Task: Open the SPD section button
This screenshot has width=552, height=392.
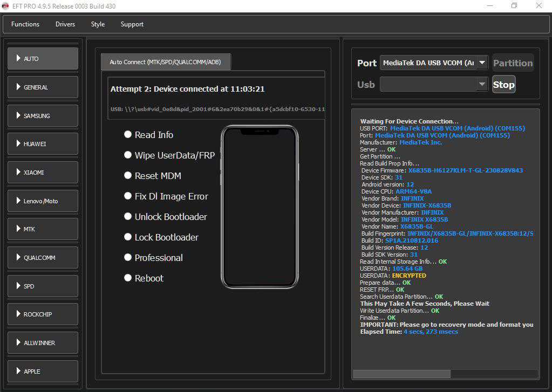Action: click(x=43, y=286)
